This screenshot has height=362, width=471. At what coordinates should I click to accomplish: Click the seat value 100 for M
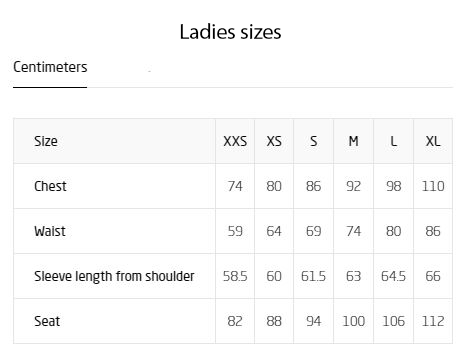[354, 321]
